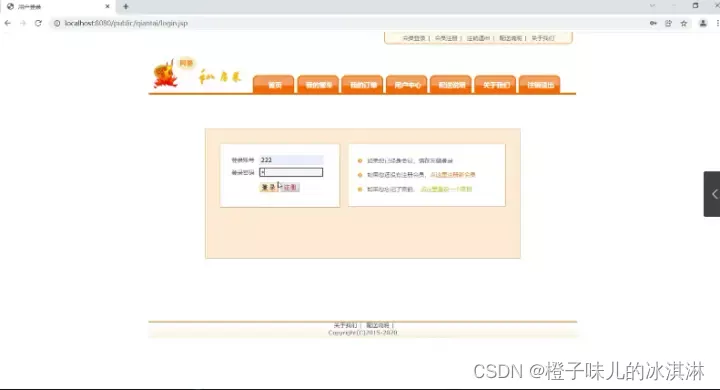Click 关于我们 link in top bar
The image size is (720, 390).
[543, 38]
